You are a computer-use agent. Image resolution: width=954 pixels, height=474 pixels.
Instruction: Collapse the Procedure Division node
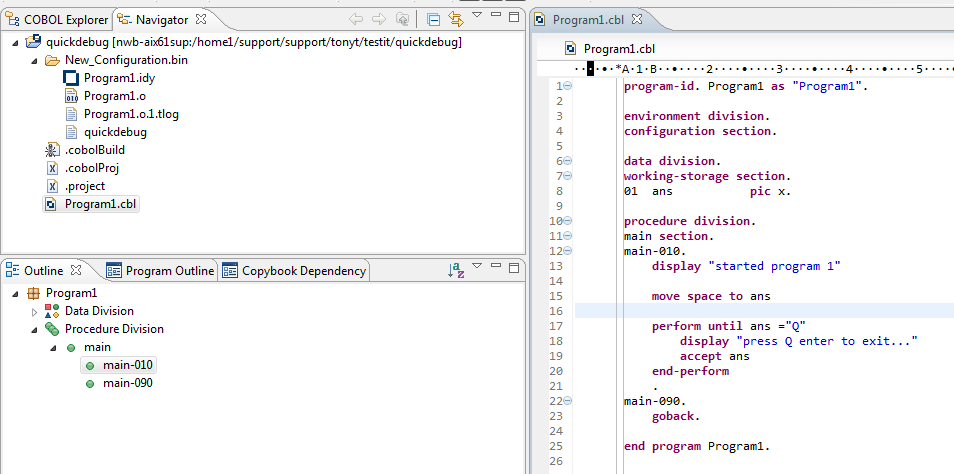tap(34, 330)
